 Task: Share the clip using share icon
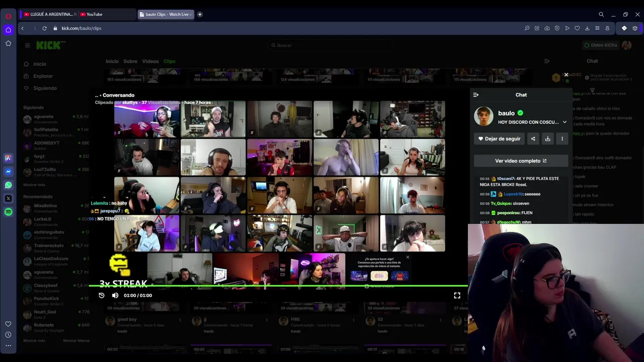coord(533,139)
